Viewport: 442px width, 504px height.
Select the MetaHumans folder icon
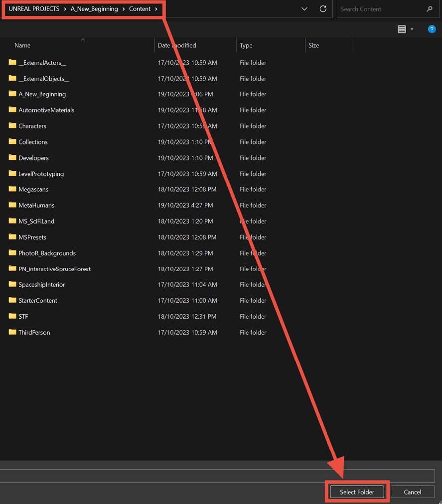pyautogui.click(x=12, y=205)
